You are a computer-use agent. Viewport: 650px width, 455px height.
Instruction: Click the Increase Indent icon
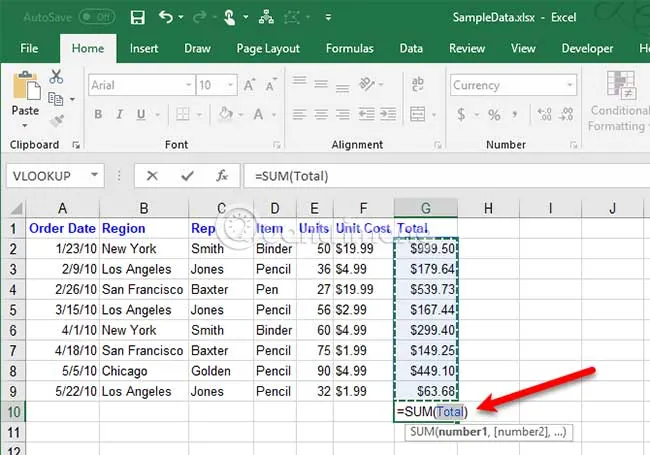(x=388, y=114)
